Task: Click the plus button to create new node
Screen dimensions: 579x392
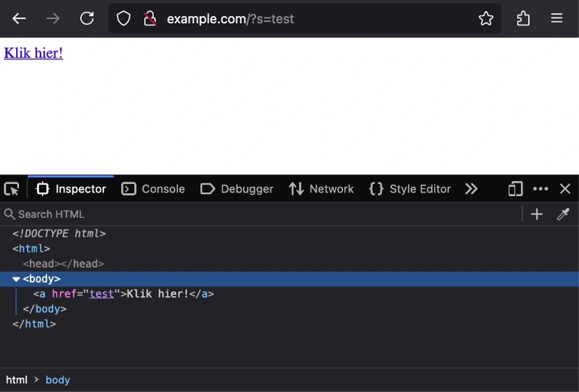Action: (537, 214)
